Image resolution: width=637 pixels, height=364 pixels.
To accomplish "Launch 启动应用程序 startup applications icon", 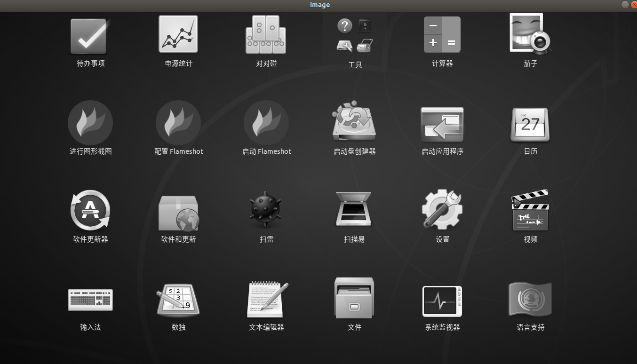I will (x=442, y=124).
